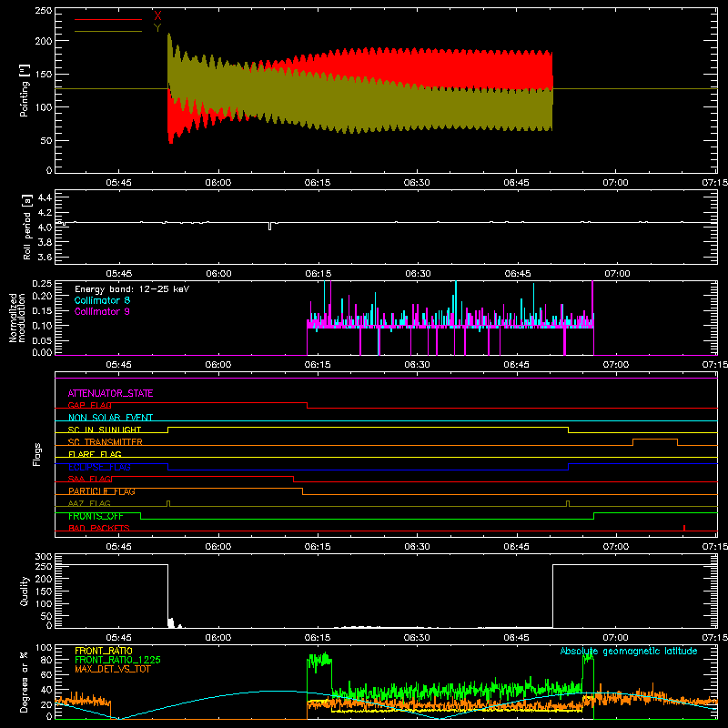Image resolution: width=728 pixels, height=728 pixels.
Task: Click the NON_SOLAR_EVENT flag label
Action: point(110,418)
